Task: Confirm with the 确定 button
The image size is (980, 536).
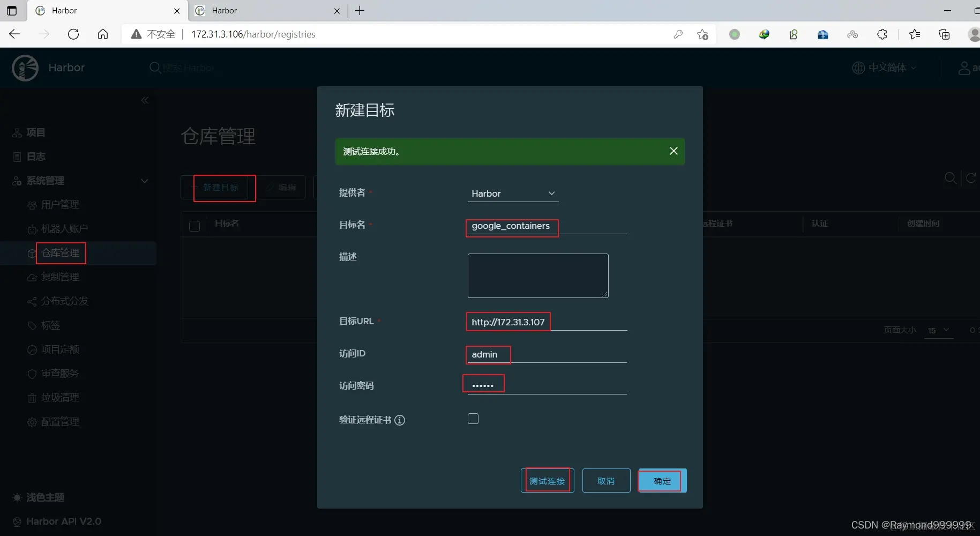Action: pyautogui.click(x=661, y=481)
